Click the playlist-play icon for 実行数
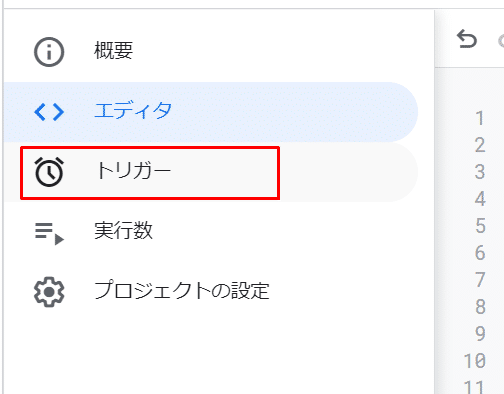 [x=49, y=234]
